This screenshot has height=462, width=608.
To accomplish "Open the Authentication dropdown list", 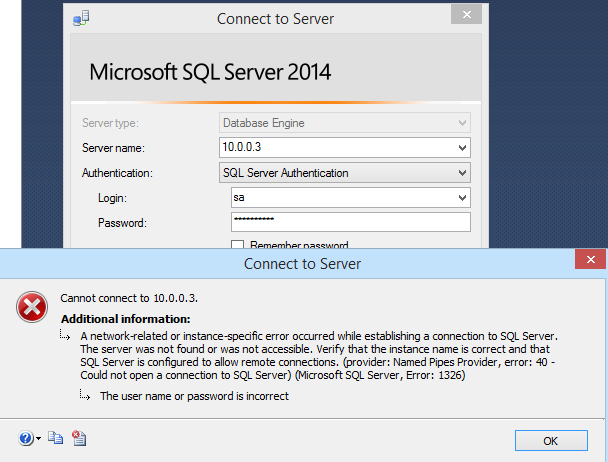I will coord(461,173).
